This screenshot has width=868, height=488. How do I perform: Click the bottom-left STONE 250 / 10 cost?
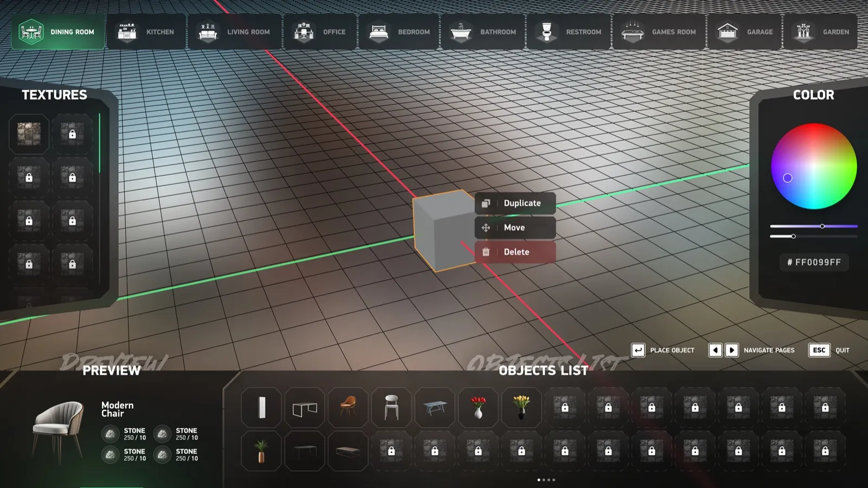pos(124,454)
